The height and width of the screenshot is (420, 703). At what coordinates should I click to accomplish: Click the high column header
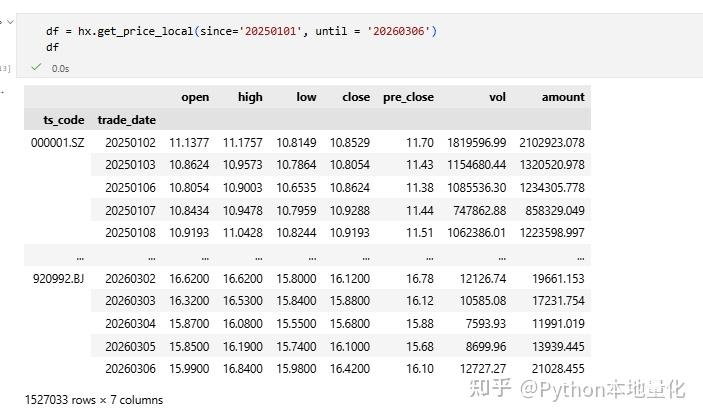(249, 97)
